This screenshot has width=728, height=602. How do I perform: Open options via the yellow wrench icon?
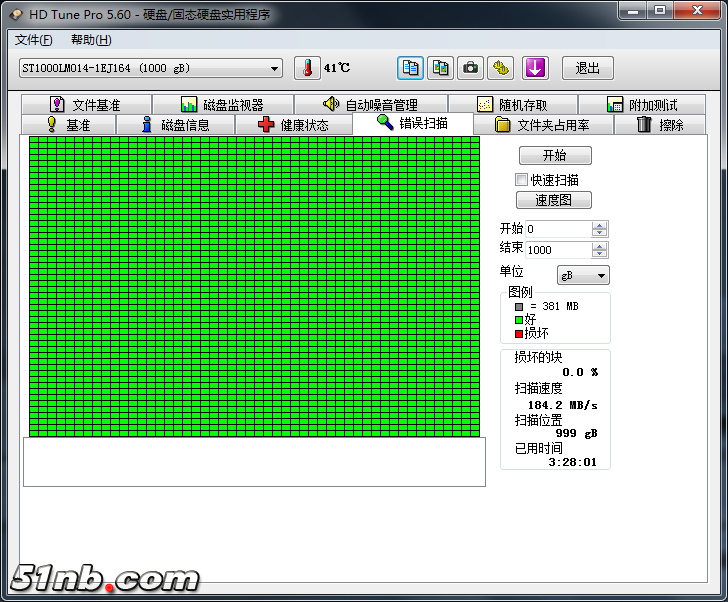click(501, 68)
